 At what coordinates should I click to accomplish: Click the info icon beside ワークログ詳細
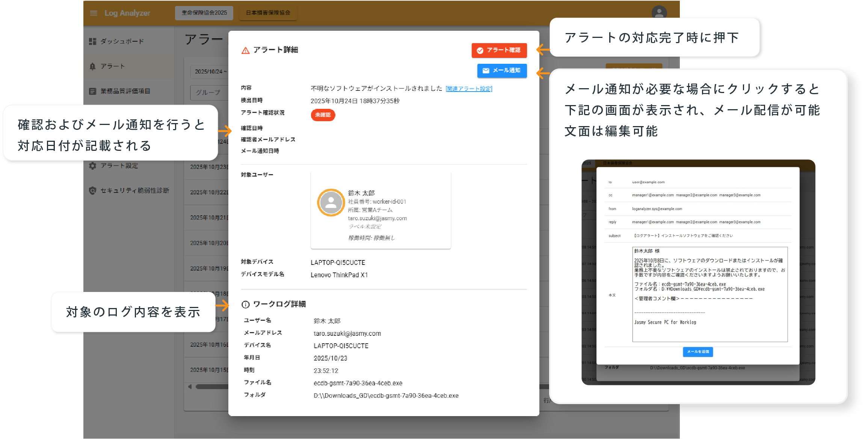pos(245,304)
